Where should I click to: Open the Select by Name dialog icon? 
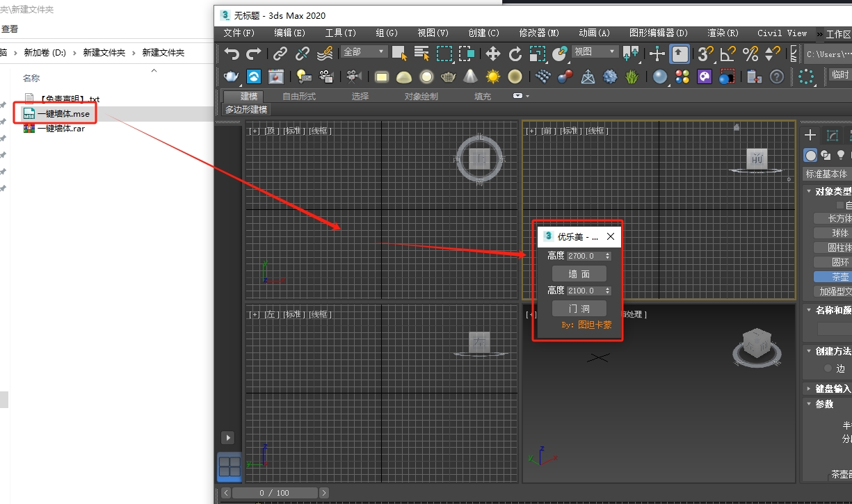(423, 53)
